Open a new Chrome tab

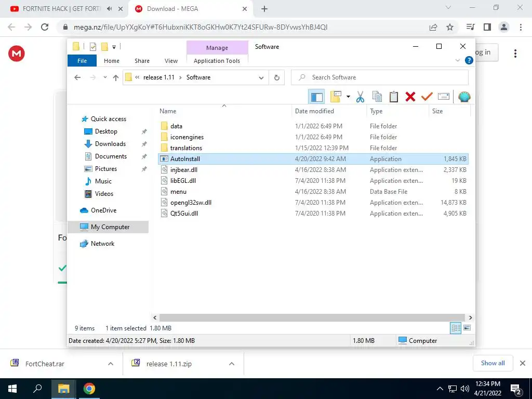pos(264,9)
